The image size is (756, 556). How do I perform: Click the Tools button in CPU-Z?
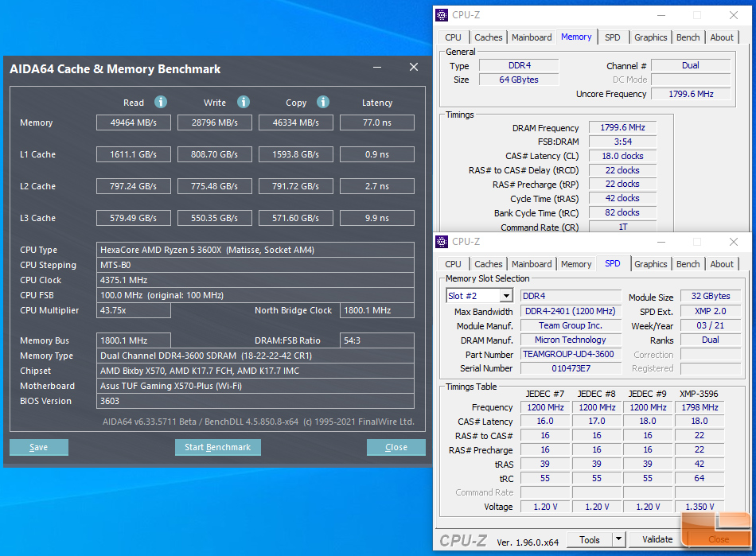(x=590, y=539)
